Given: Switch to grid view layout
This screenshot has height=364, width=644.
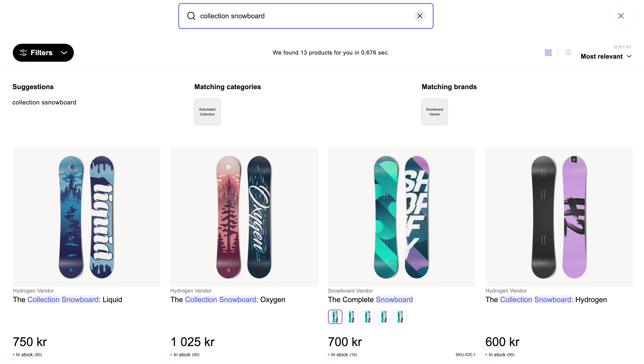Looking at the screenshot, I should tap(548, 53).
